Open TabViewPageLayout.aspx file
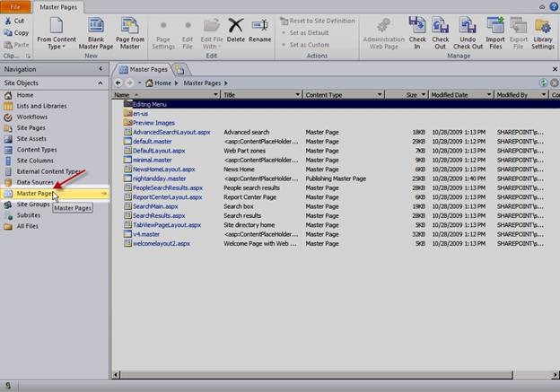560x392 pixels. [x=167, y=225]
